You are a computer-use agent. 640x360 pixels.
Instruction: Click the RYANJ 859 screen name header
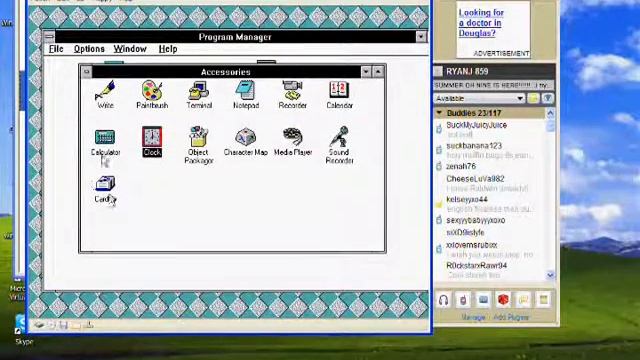click(x=467, y=71)
